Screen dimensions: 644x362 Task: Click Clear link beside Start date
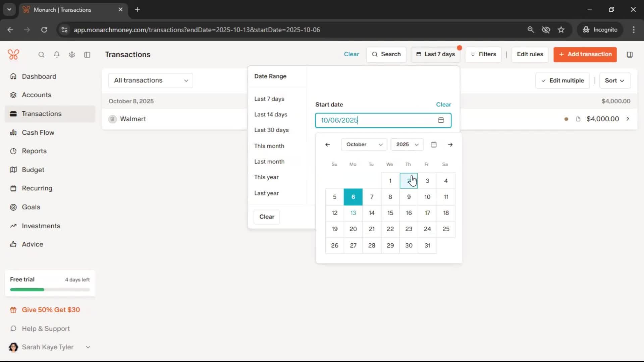[x=443, y=105]
